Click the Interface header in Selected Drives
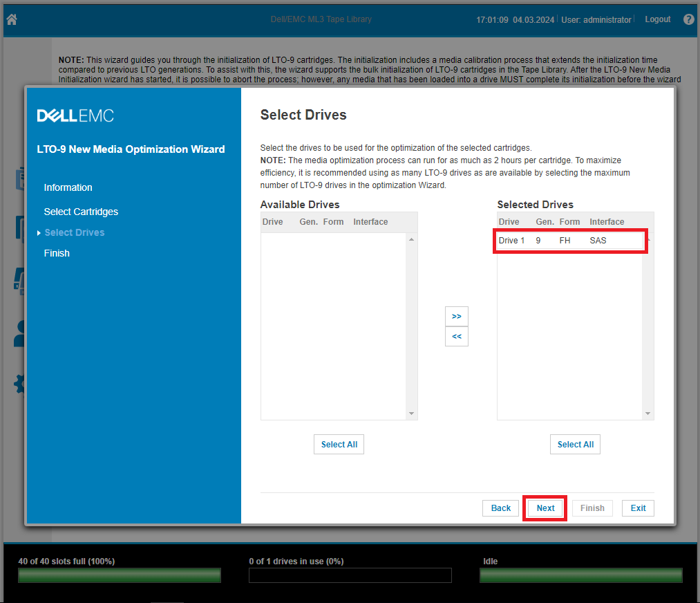The width and height of the screenshot is (700, 603). click(x=607, y=222)
